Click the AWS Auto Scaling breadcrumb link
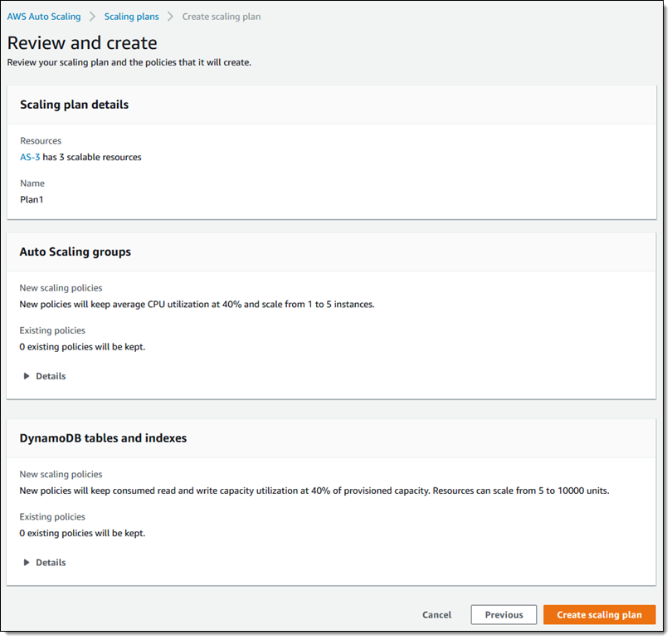This screenshot has width=672, height=640. click(x=44, y=17)
